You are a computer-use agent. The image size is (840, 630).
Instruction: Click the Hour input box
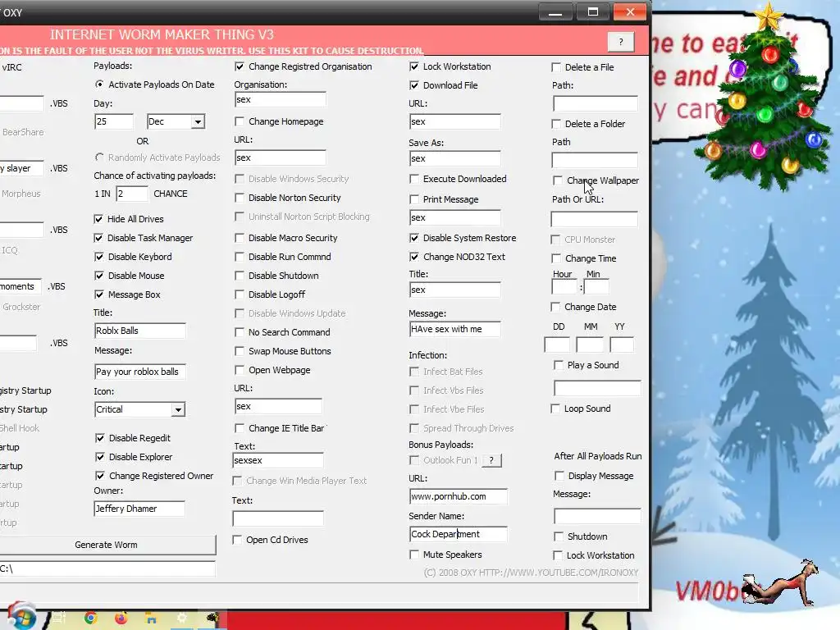(564, 287)
